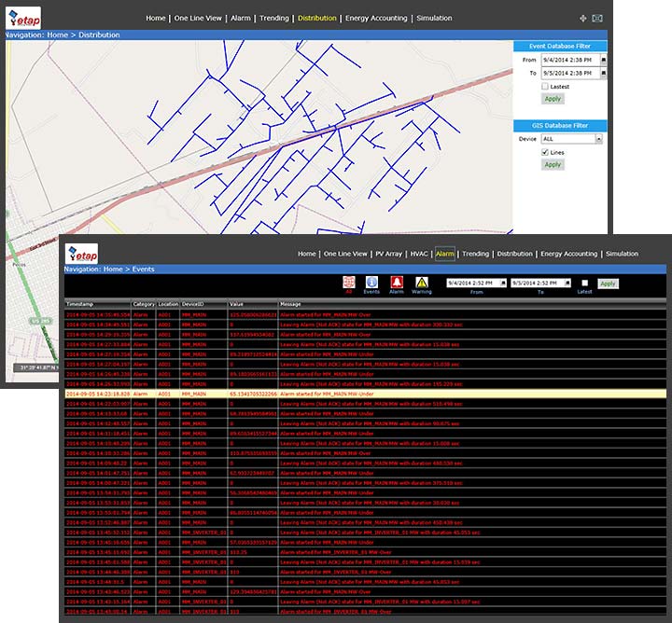Viewport: 672px width, 623px height.
Task: Click the red All events filter icon
Action: [x=349, y=282]
